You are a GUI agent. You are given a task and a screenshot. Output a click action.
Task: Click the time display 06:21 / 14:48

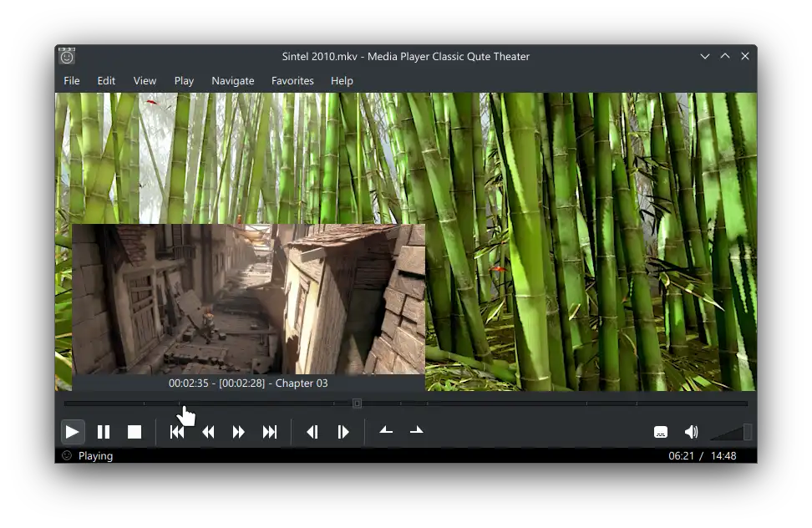coord(702,456)
